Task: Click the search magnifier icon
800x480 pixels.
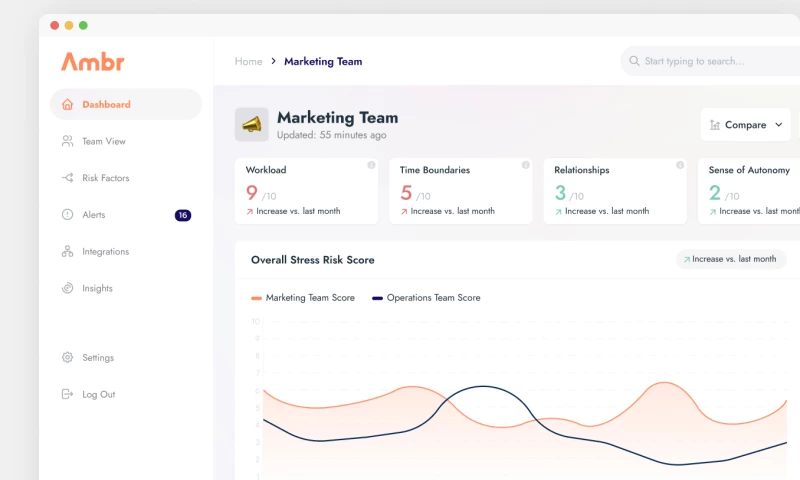Action: point(634,61)
